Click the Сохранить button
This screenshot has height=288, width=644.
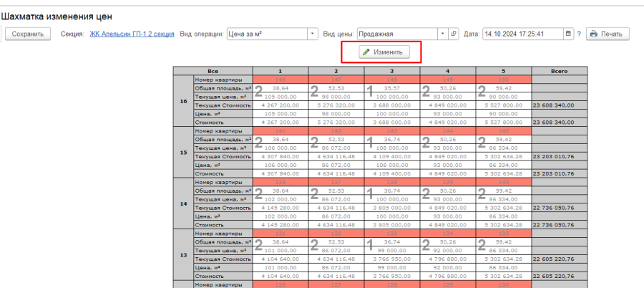click(x=28, y=34)
